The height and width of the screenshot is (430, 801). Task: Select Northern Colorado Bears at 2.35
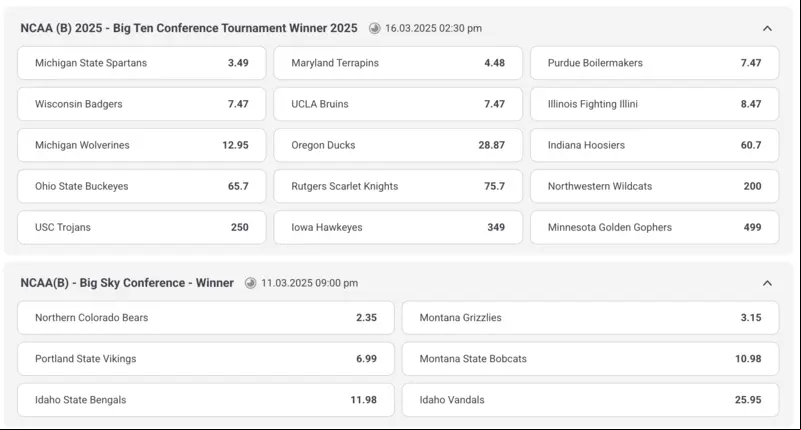click(206, 318)
